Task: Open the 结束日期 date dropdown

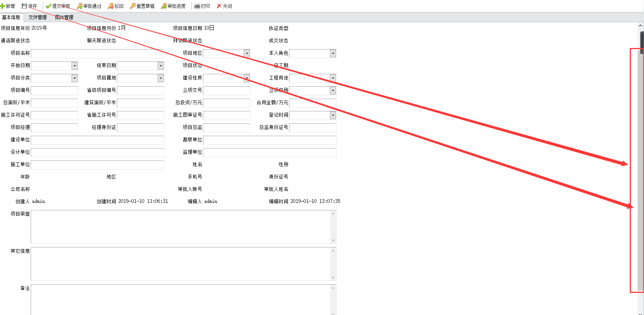Action: tap(161, 66)
